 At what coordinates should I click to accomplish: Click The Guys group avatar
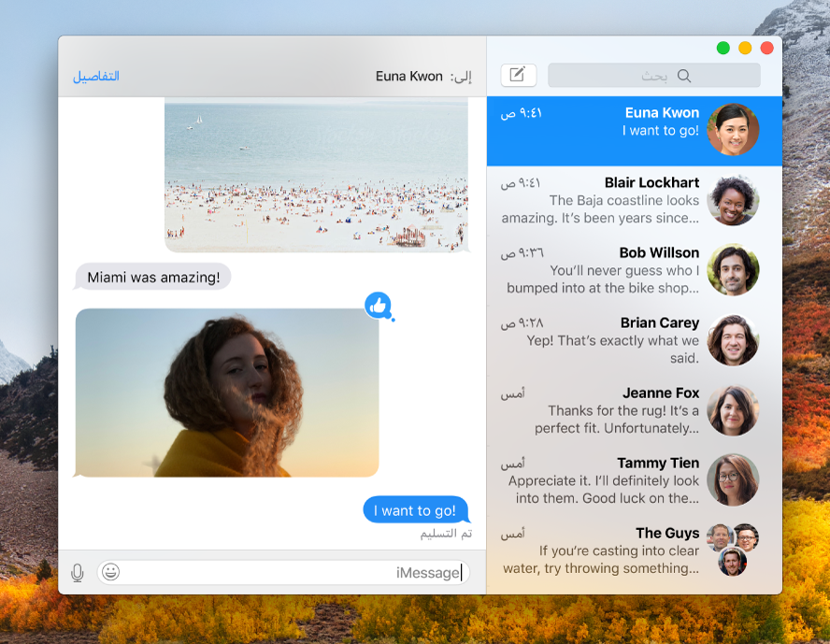[x=733, y=550]
